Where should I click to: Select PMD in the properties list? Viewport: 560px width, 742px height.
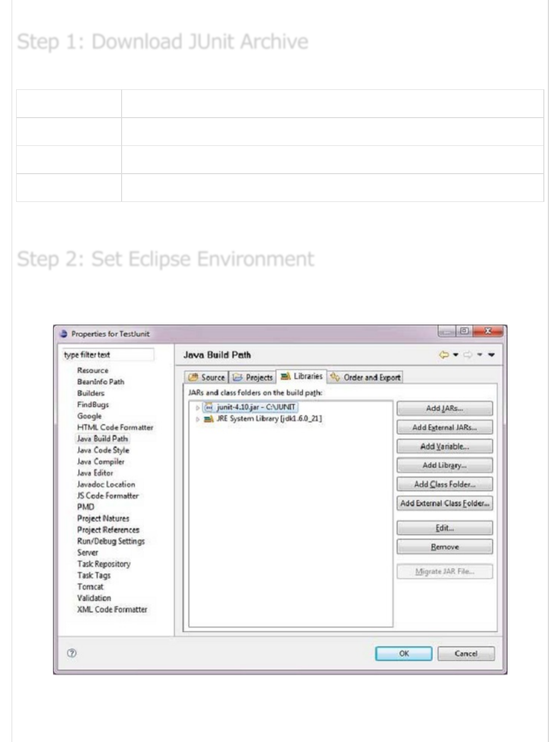tap(86, 507)
